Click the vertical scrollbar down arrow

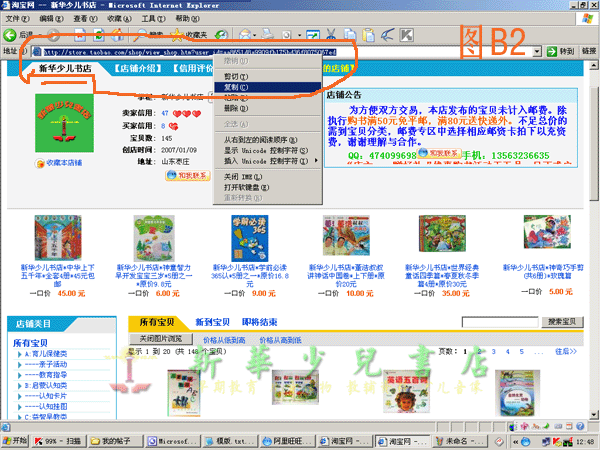593,415
